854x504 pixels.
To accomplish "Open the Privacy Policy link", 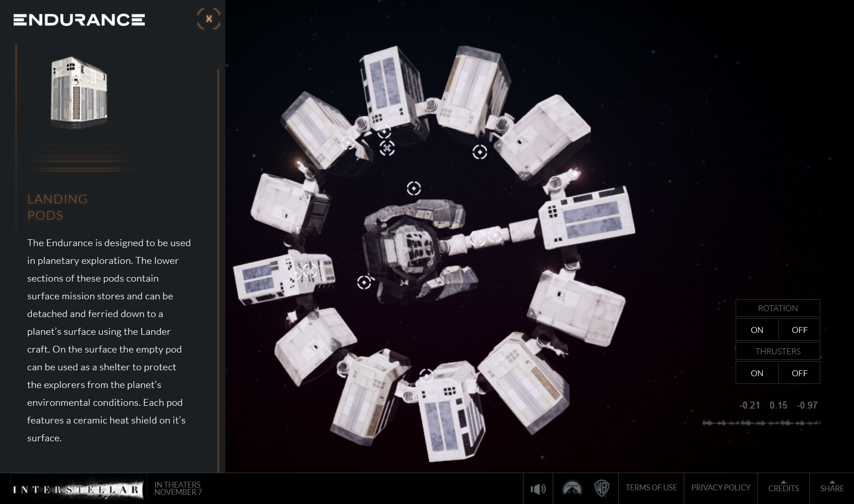I will coord(721,488).
